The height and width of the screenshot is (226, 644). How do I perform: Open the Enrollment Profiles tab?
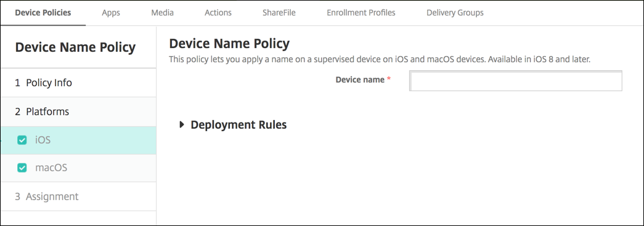tap(361, 13)
